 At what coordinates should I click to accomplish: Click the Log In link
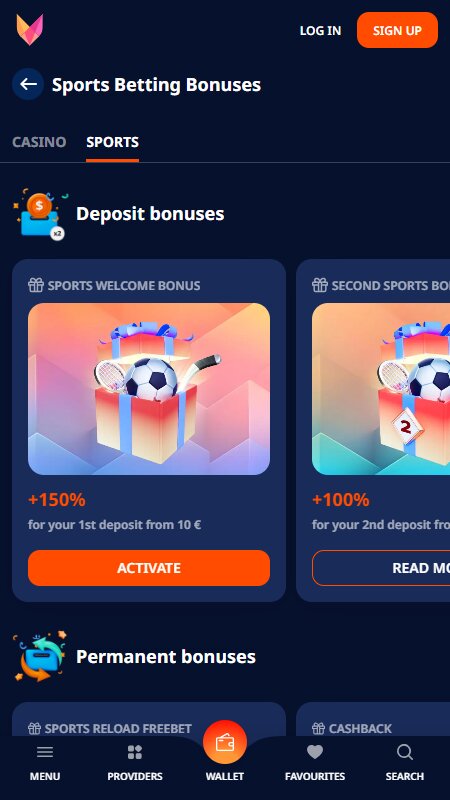pyautogui.click(x=320, y=31)
